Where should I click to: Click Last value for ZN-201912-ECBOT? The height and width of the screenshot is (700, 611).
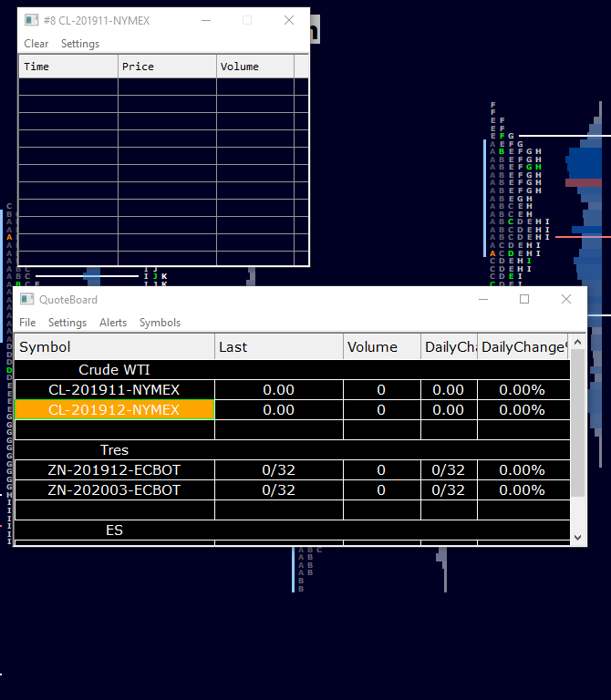click(x=279, y=470)
